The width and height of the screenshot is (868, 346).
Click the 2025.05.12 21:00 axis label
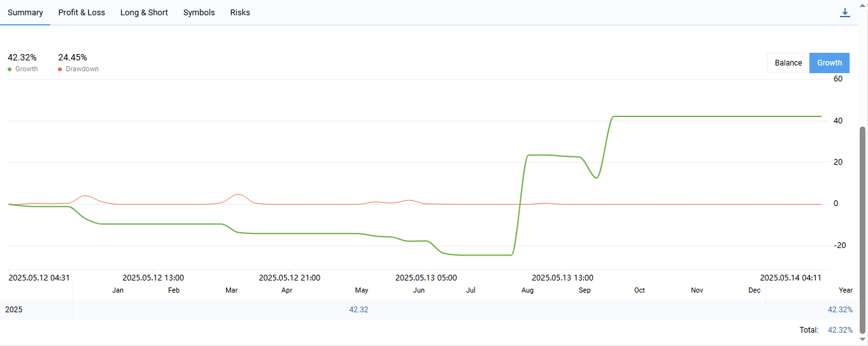[290, 278]
